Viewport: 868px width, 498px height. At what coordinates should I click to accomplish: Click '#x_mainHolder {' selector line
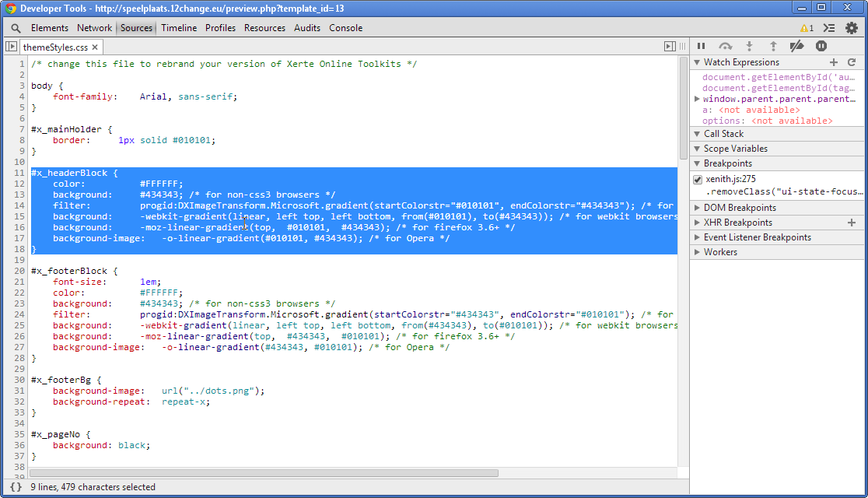[72, 129]
